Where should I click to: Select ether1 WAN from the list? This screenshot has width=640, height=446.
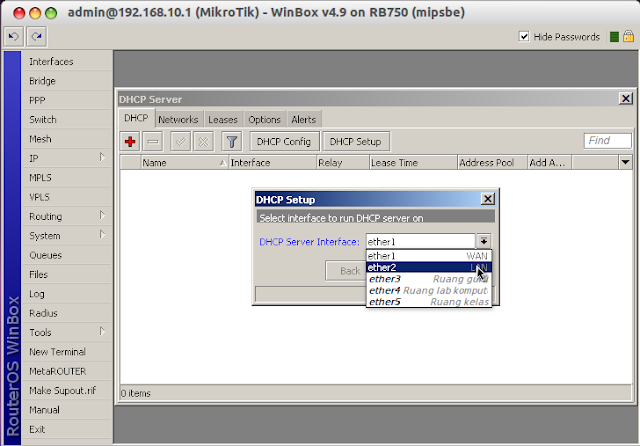coord(429,256)
